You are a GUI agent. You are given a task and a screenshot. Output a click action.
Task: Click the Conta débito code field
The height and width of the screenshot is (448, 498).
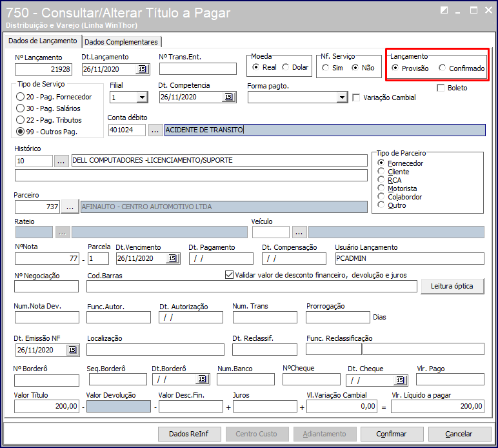(x=126, y=130)
